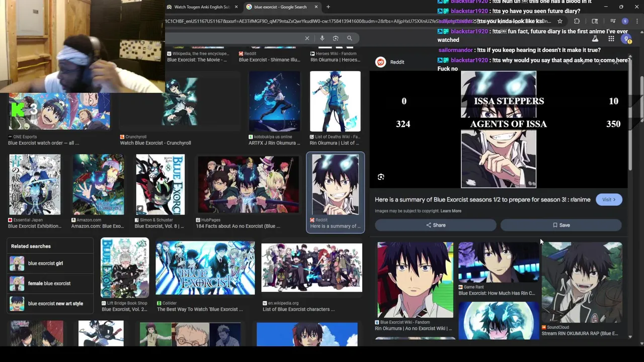Image resolution: width=644 pixels, height=362 pixels.
Task: Click 'Images may be subject to copyright' text
Action: point(407,211)
